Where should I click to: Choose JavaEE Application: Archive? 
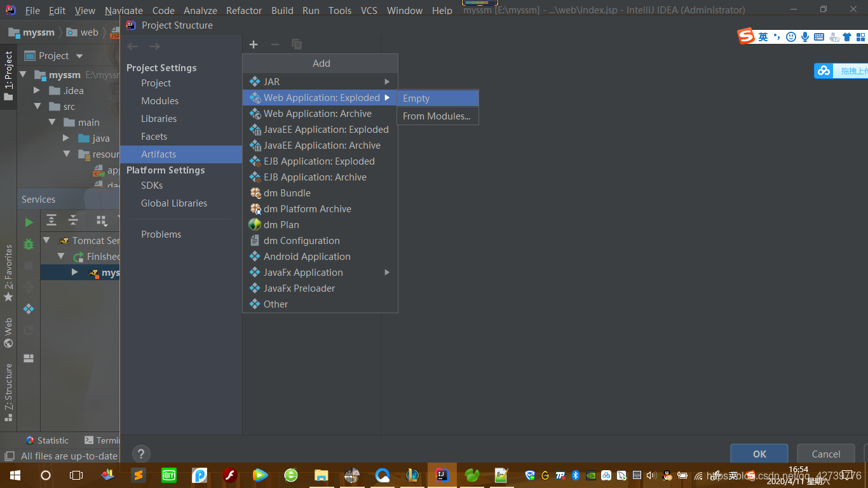tap(320, 145)
